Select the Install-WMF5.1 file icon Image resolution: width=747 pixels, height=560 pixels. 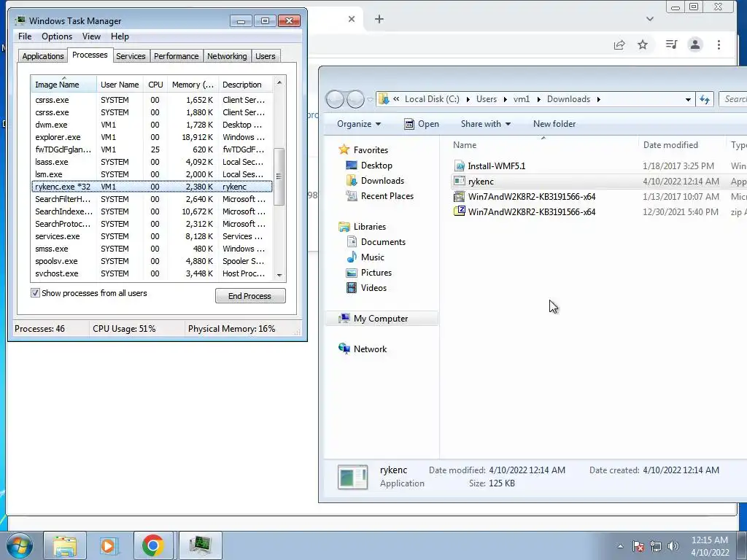460,166
